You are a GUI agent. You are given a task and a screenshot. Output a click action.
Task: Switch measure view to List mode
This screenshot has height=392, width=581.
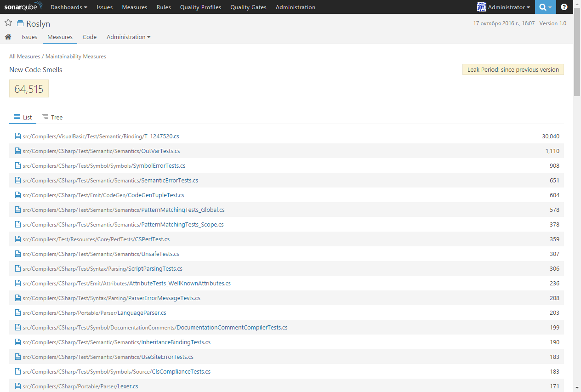click(x=23, y=117)
